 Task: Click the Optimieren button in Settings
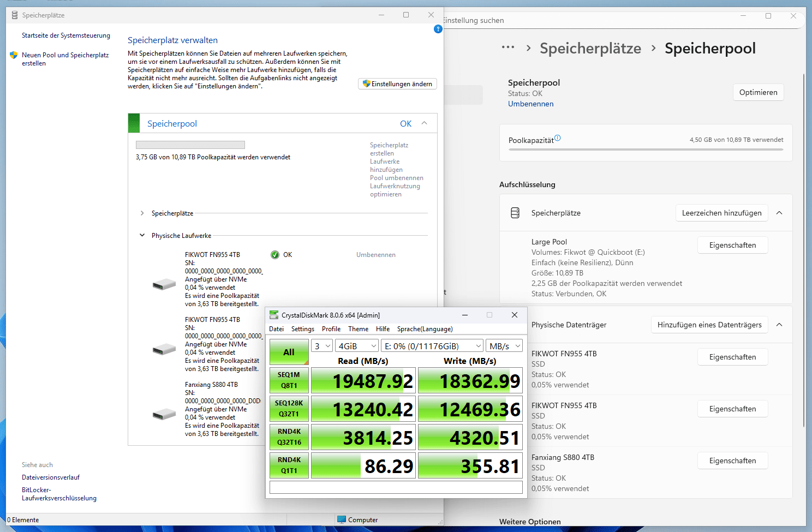(759, 92)
